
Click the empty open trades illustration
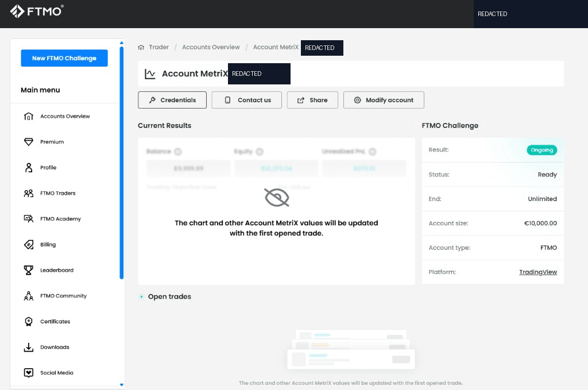pos(351,349)
